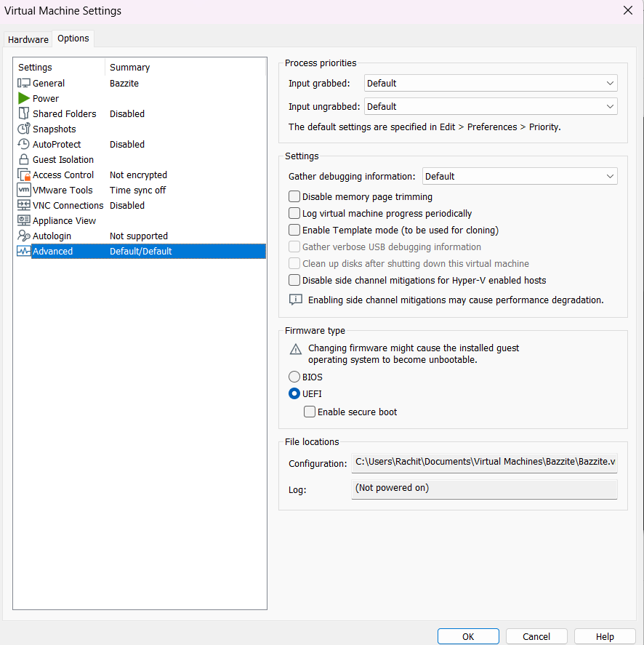Select VMware Tools in settings list
644x645 pixels.
63,190
